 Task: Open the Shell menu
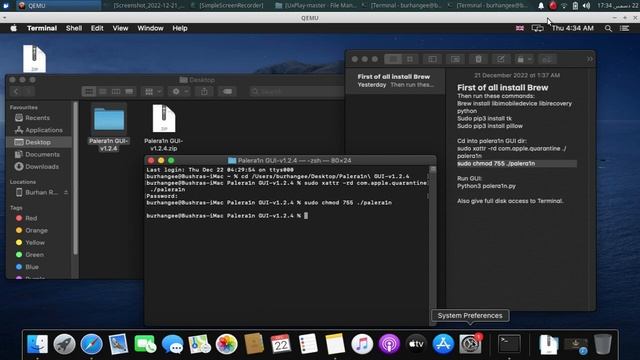point(74,28)
